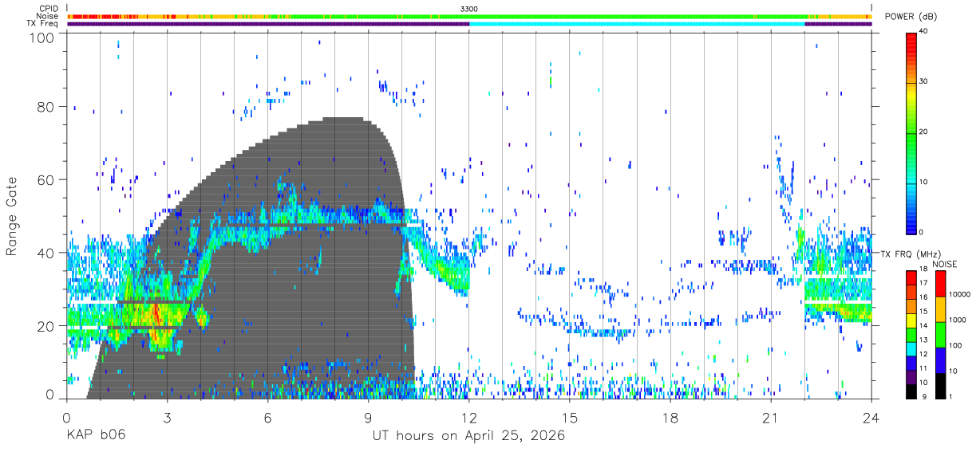
Task: Click the y-axis tick label 80
Action: (45, 107)
